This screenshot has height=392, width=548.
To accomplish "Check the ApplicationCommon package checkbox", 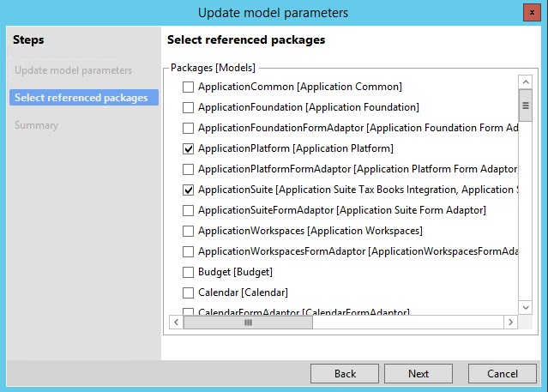I will [189, 87].
